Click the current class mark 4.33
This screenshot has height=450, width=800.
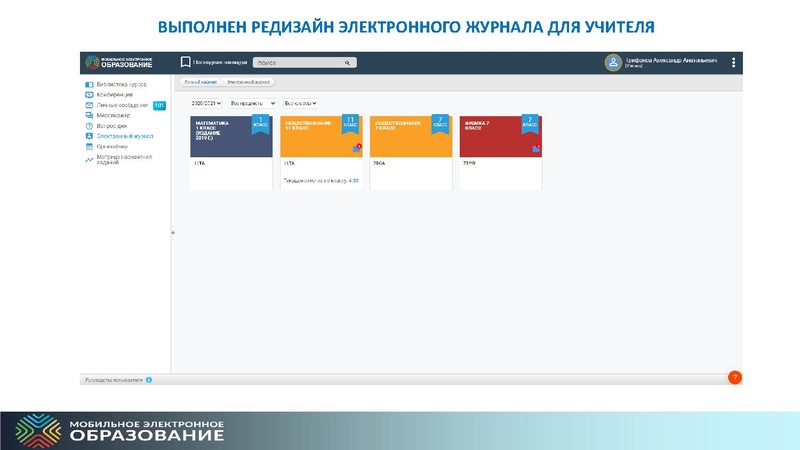tap(354, 181)
